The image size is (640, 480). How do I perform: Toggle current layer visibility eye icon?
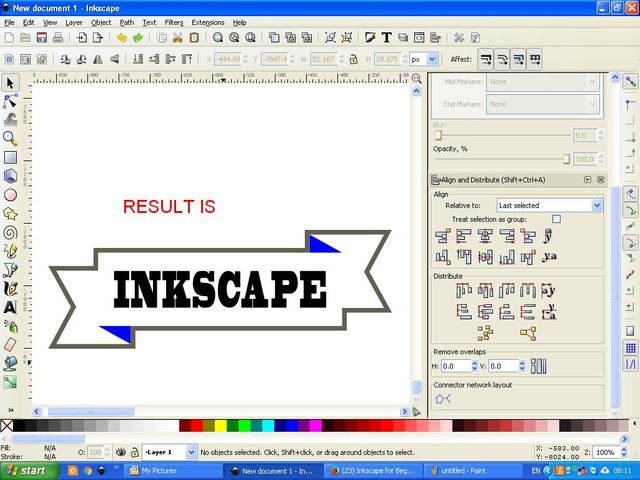120,452
